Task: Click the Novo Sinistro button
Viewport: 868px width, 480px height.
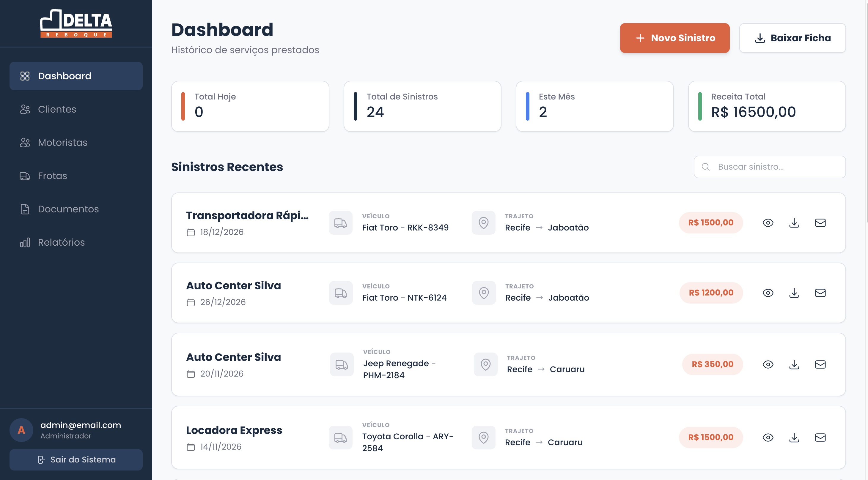Action: [674, 38]
